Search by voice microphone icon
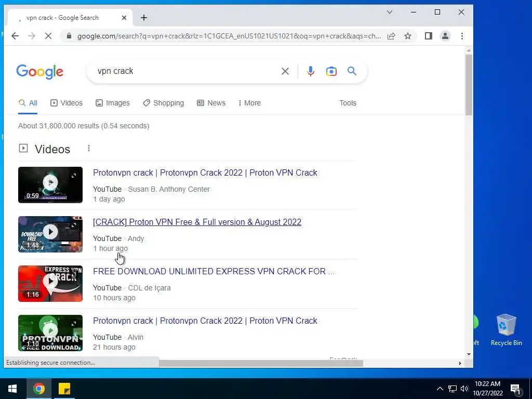This screenshot has height=399, width=532. click(x=311, y=71)
